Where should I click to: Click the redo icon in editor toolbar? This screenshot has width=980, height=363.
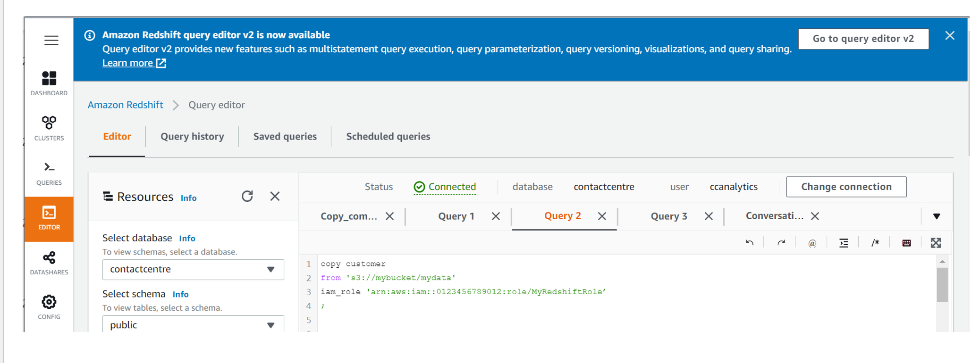(x=781, y=243)
